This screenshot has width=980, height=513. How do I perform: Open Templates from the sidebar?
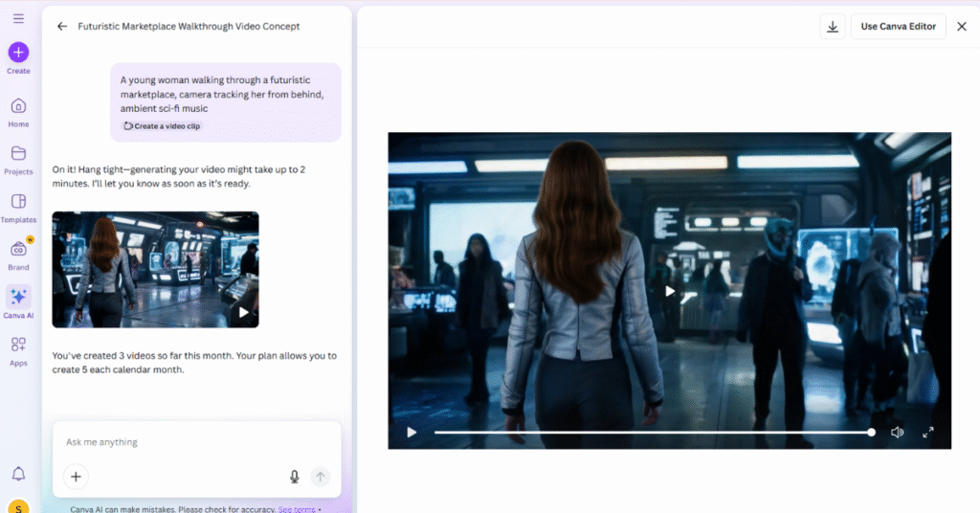pos(18,209)
